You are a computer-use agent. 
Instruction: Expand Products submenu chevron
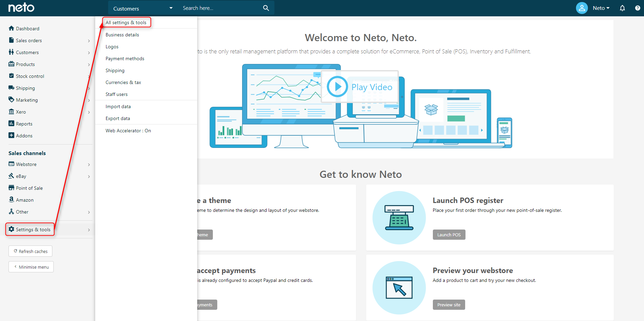click(x=89, y=65)
